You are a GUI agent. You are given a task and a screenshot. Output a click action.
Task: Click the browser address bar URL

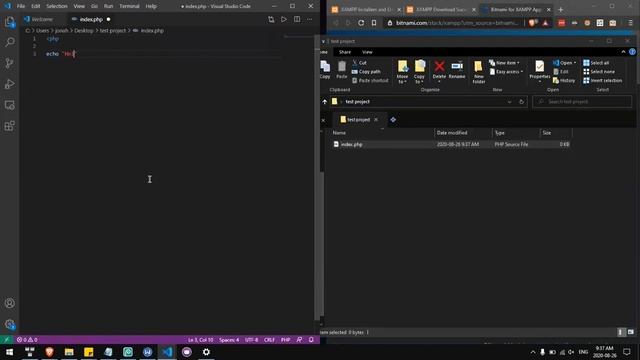[x=456, y=23]
